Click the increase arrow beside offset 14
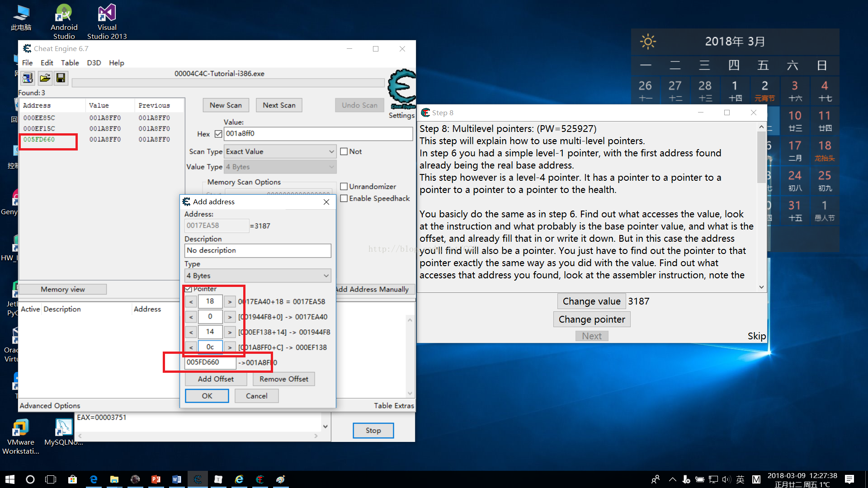868x488 pixels. [x=230, y=333]
